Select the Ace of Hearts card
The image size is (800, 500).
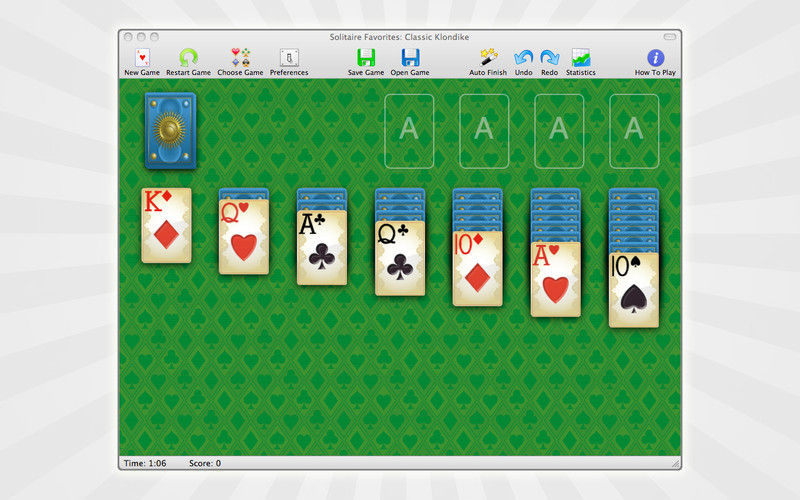[x=556, y=280]
